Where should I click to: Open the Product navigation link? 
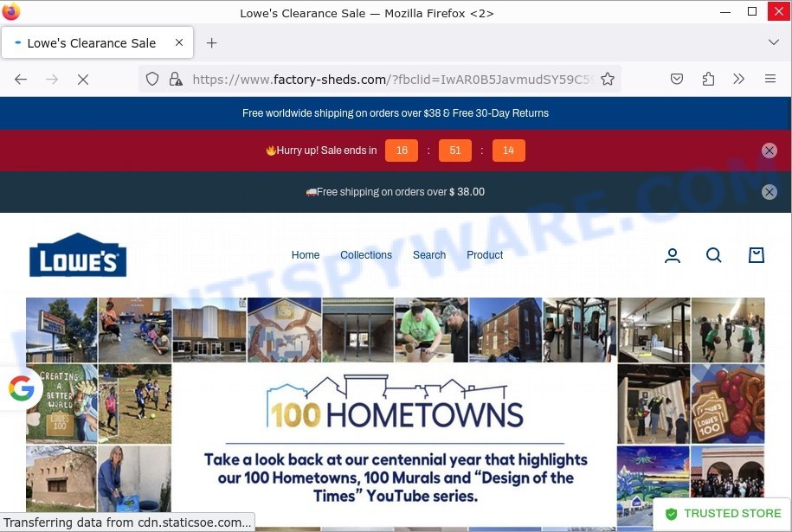coord(485,255)
